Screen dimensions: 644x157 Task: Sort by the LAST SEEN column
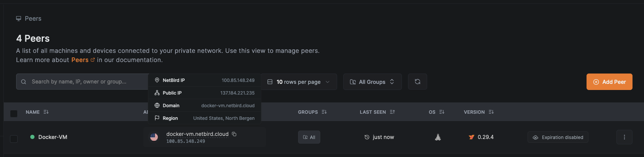(377, 112)
